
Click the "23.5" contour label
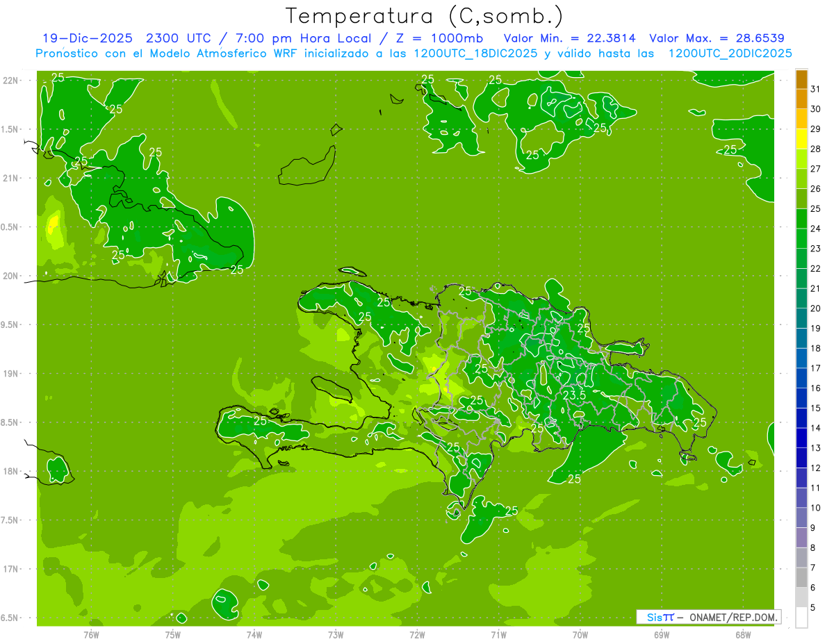coord(574,395)
